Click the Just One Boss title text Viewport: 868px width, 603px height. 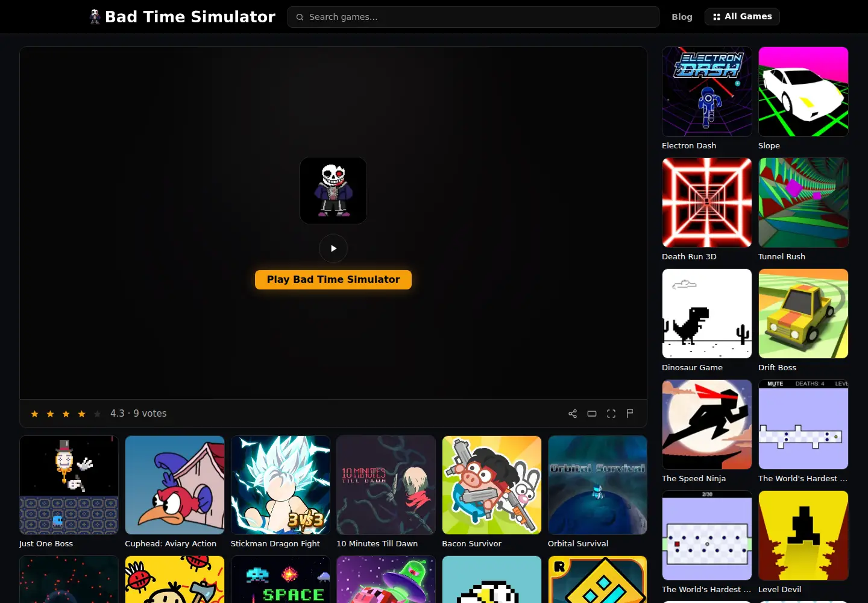[46, 544]
